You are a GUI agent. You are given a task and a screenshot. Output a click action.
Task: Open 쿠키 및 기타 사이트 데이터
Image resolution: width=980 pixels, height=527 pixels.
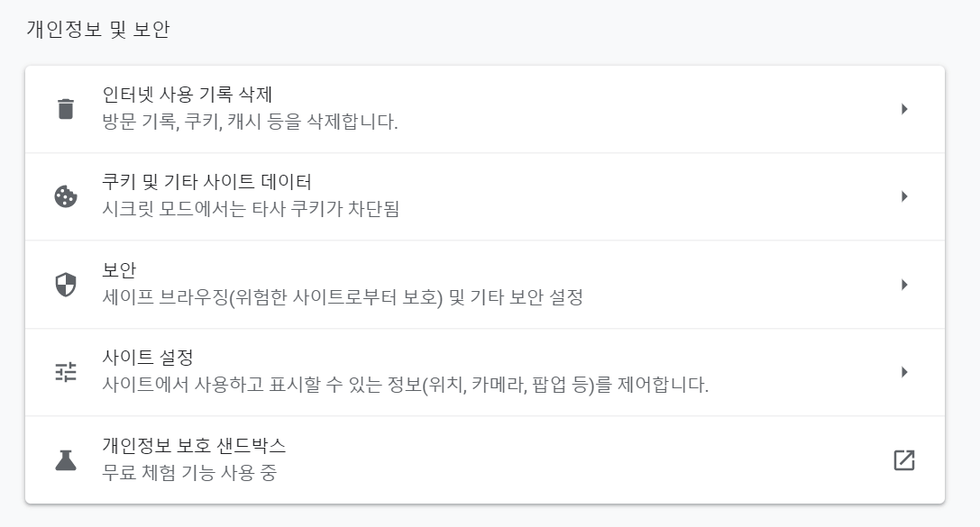(x=207, y=182)
